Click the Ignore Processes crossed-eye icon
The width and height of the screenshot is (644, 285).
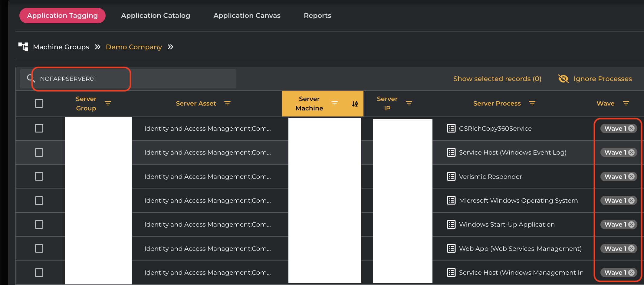coord(563,79)
